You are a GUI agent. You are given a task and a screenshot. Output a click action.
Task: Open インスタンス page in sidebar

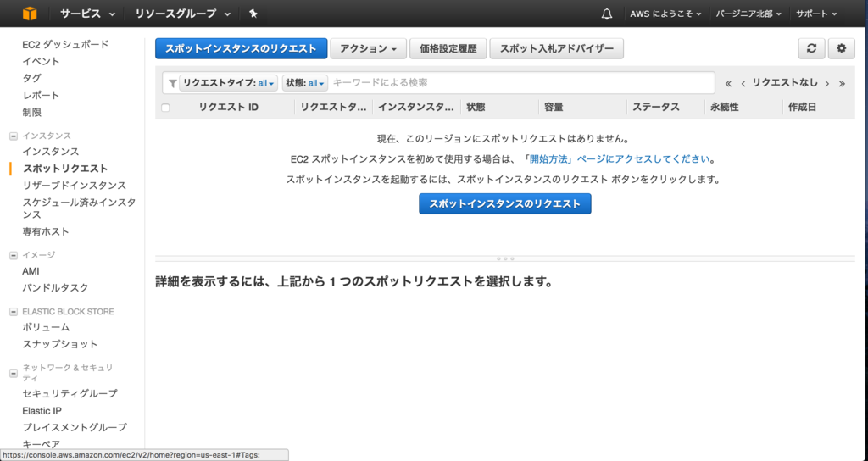pos(50,152)
